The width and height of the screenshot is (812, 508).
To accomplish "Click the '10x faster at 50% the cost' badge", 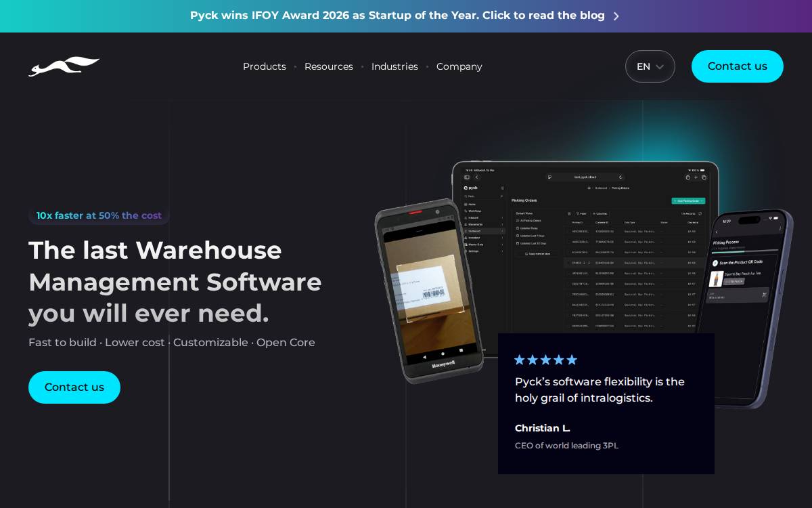I will pyautogui.click(x=99, y=215).
